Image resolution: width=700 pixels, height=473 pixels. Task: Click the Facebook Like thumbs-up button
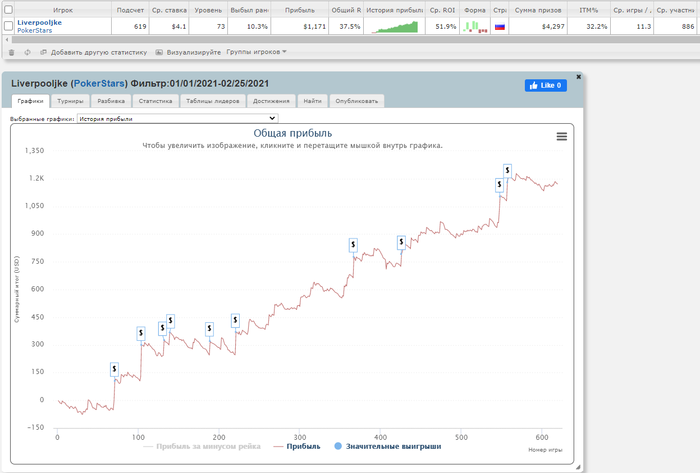click(x=546, y=85)
